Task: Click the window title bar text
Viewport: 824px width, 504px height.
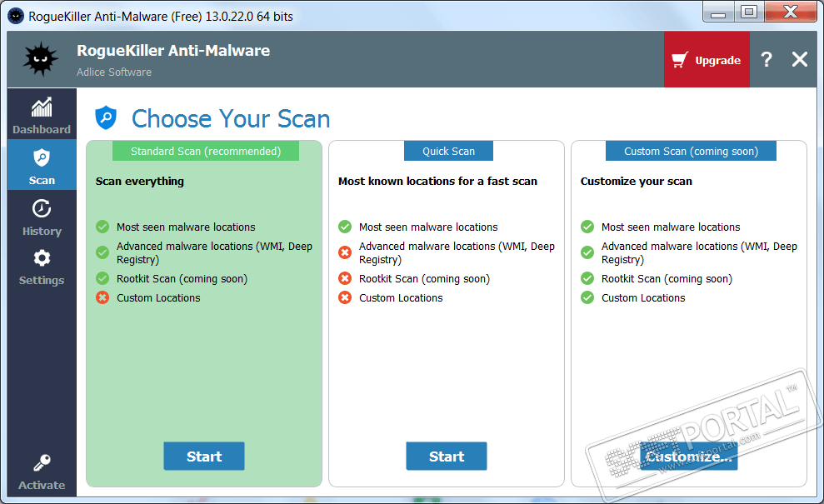Action: tap(160, 17)
